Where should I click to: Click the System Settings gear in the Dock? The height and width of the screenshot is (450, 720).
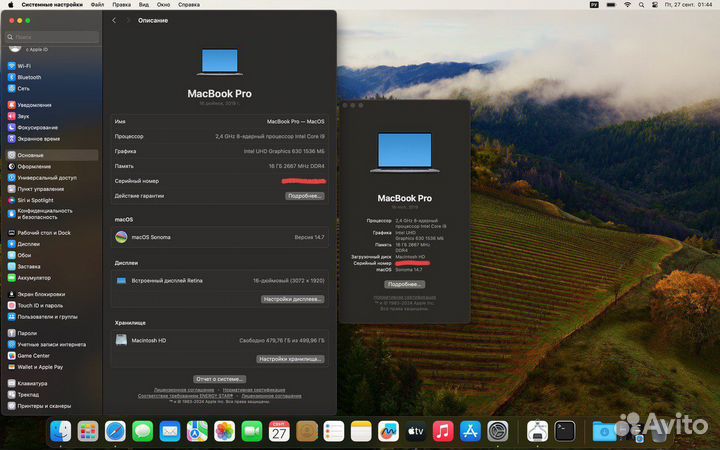coord(498,431)
